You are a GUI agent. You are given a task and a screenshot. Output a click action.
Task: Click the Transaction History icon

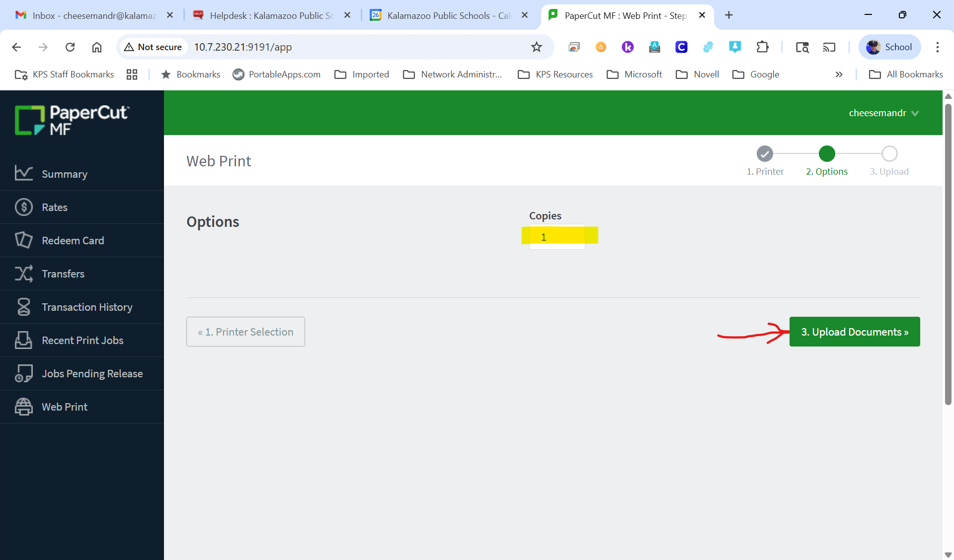[x=23, y=307]
